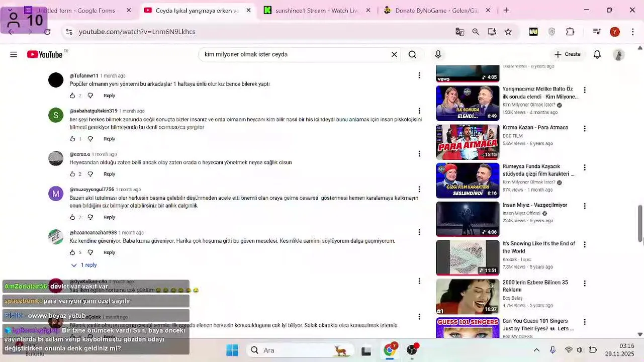The image size is (644, 362).
Task: Like the comment by @sabahatgultekin319
Action: click(72, 139)
